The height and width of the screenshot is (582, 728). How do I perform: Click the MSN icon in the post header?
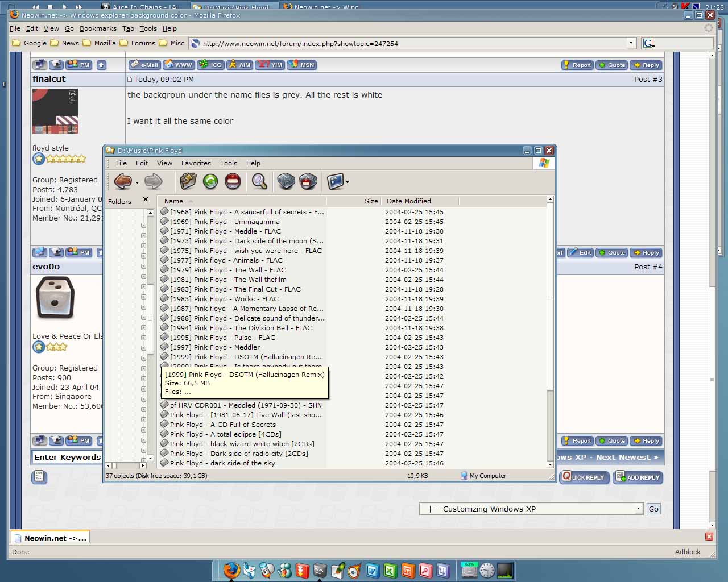pos(302,65)
